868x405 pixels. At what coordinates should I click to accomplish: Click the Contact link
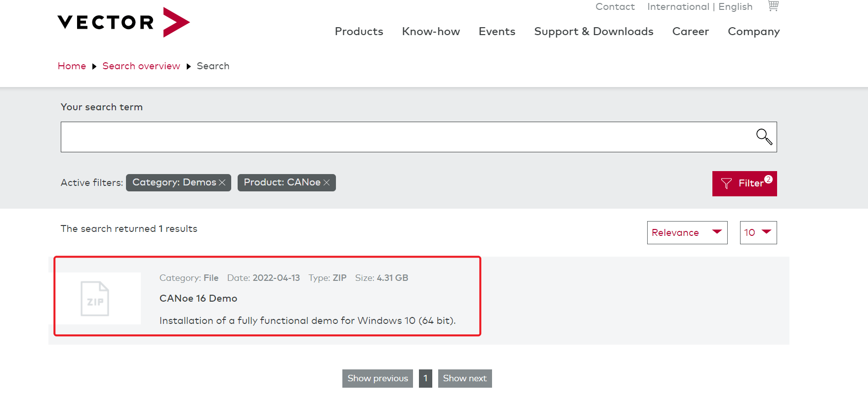tap(615, 6)
